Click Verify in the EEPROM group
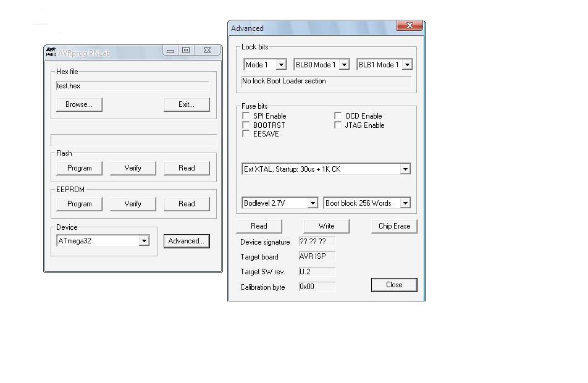This screenshot has height=383, width=588. click(133, 204)
